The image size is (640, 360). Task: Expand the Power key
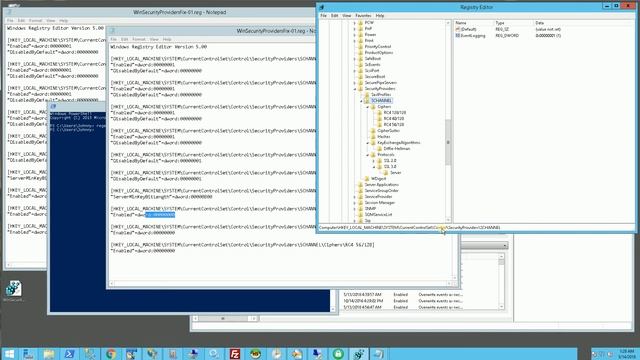355,35
